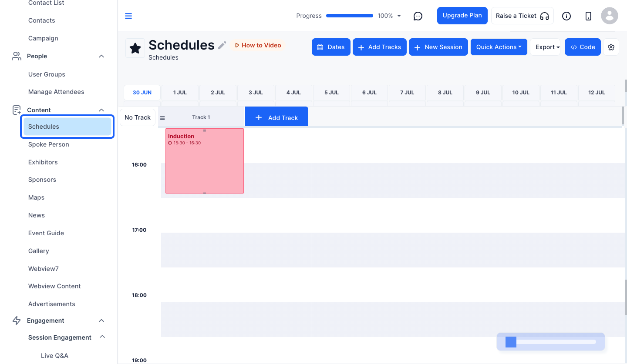Viewport: 627px width, 364px height.
Task: Click the mobile phone preview icon
Action: click(x=588, y=16)
